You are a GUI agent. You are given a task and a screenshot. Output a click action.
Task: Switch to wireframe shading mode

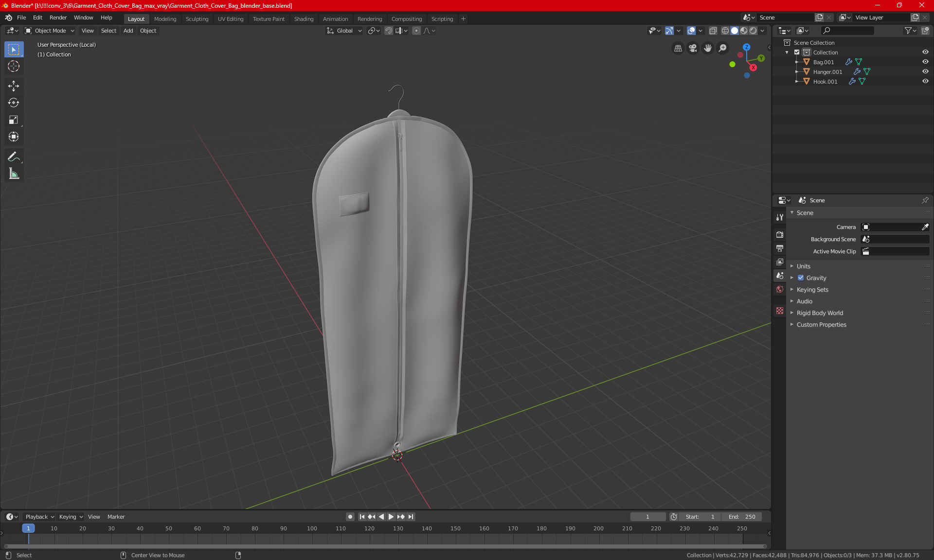(x=725, y=31)
